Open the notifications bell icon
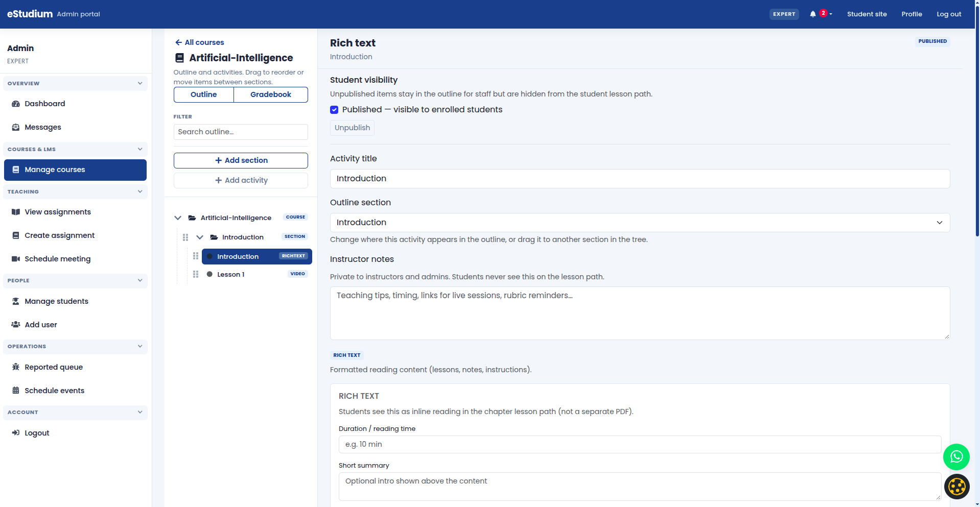 pos(812,14)
